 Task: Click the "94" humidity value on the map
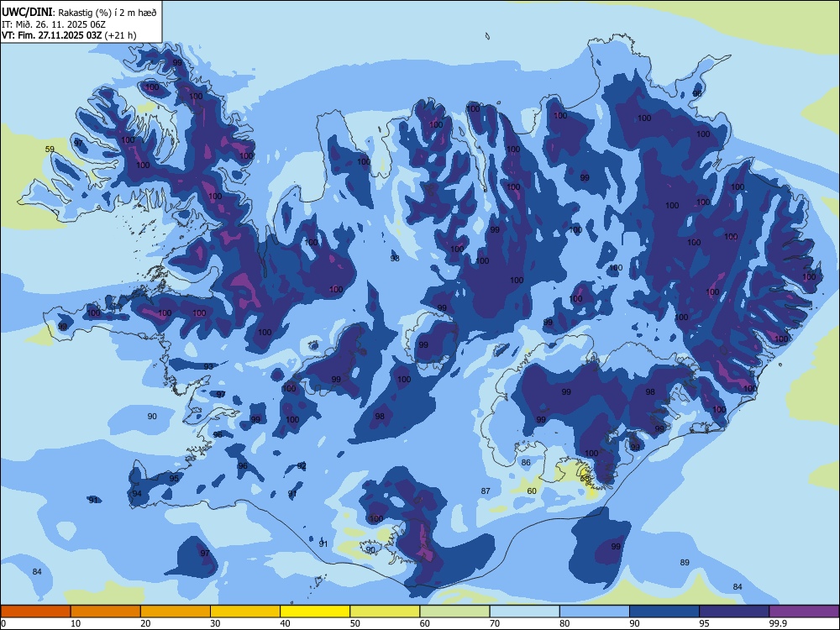tap(137, 493)
